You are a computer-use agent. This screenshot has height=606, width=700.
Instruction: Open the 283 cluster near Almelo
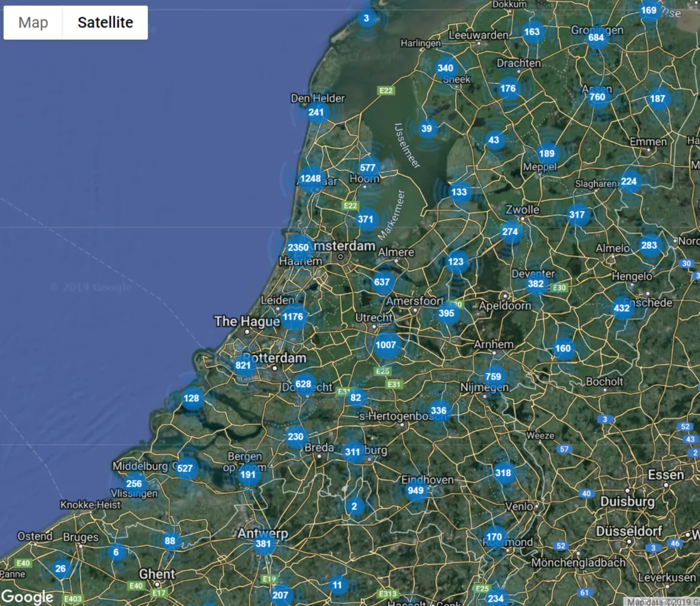[648, 245]
